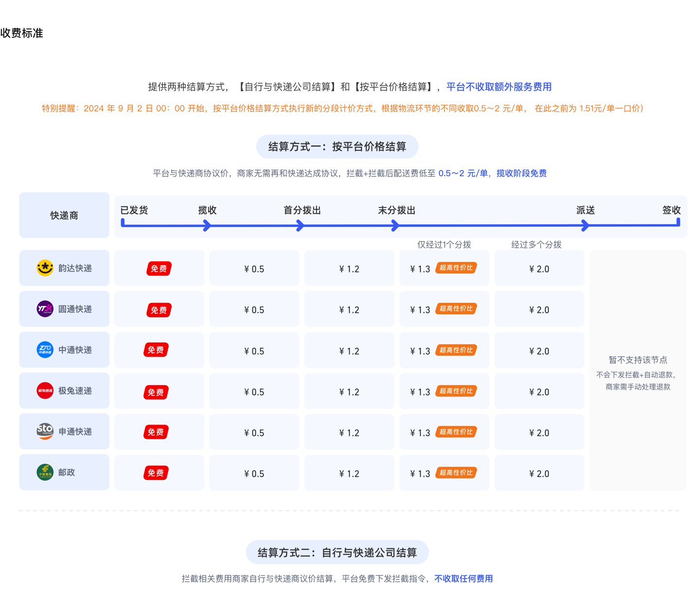Screen dimensions: 700x614
Task: Select the 已发货 timeline node
Action: point(135,210)
